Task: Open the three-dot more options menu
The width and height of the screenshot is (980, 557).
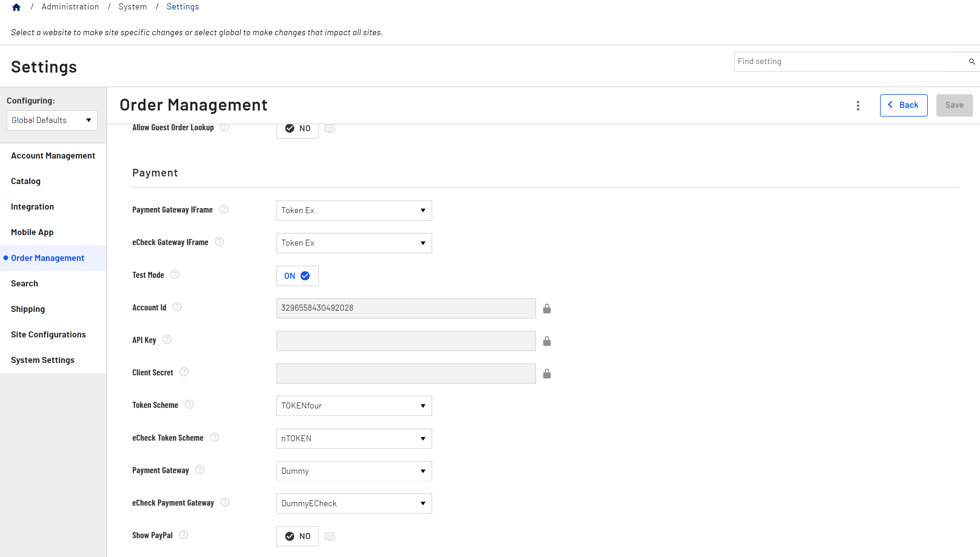Action: pyautogui.click(x=858, y=106)
